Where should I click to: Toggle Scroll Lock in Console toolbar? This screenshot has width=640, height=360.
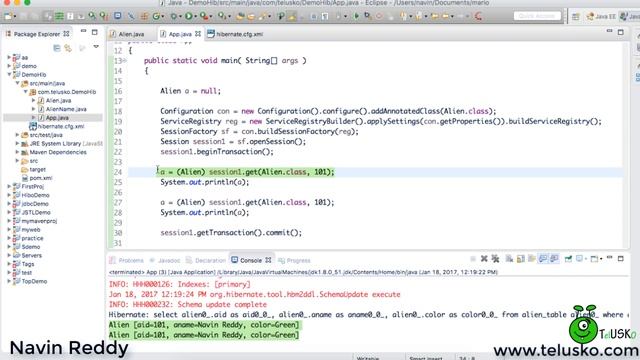tap(520, 259)
